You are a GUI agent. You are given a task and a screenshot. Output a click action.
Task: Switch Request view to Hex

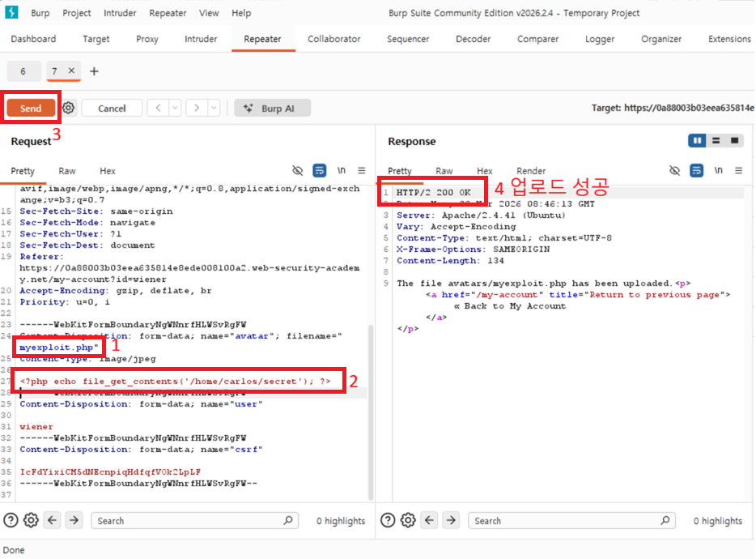point(108,171)
